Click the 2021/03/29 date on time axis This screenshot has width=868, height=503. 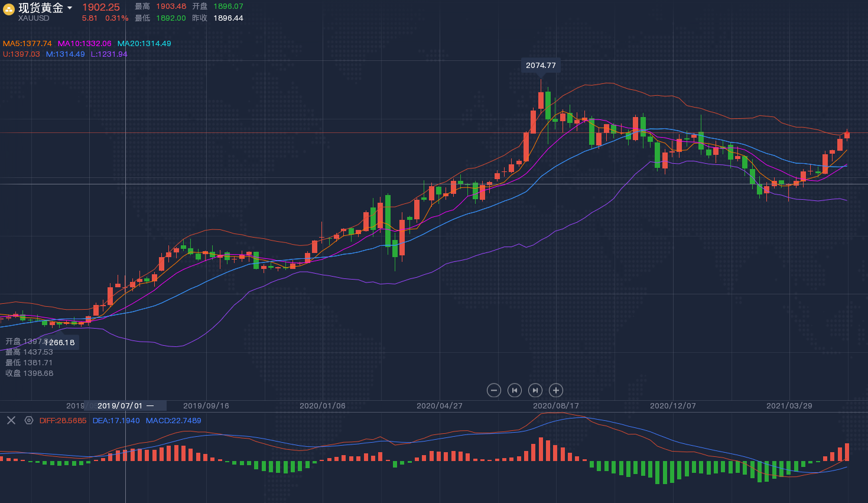[x=789, y=406]
